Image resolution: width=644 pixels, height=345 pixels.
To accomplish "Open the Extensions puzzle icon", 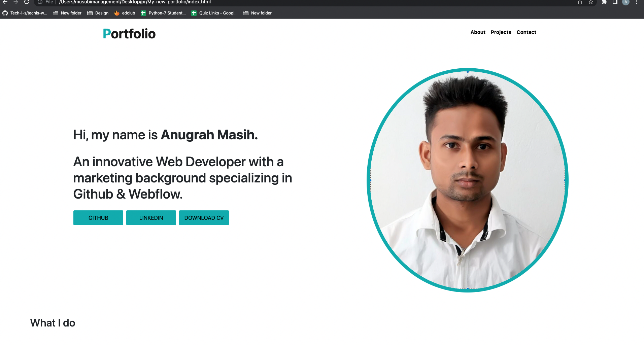I will point(604,2).
